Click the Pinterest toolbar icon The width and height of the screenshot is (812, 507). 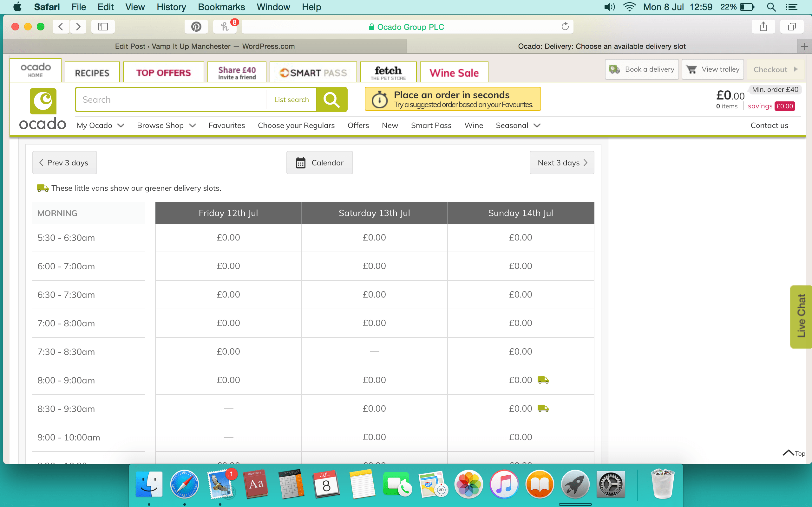[x=196, y=27]
